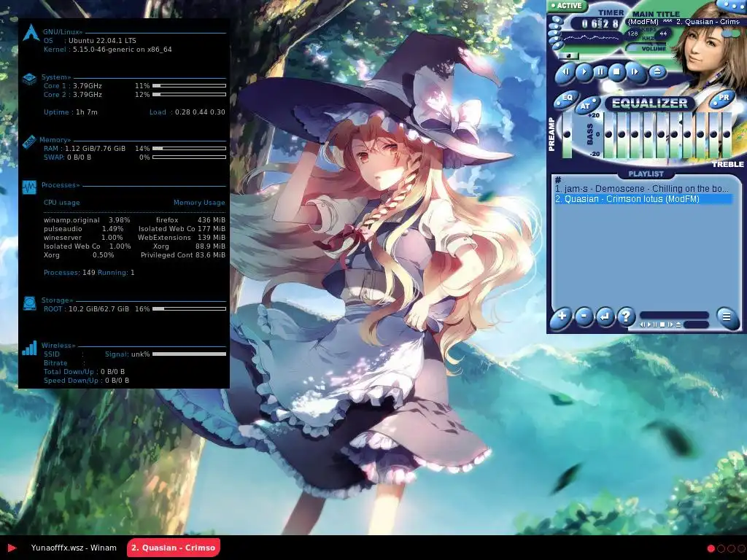This screenshot has height=560, width=747.
Task: Click the wineserver process entry
Action: 83,238
